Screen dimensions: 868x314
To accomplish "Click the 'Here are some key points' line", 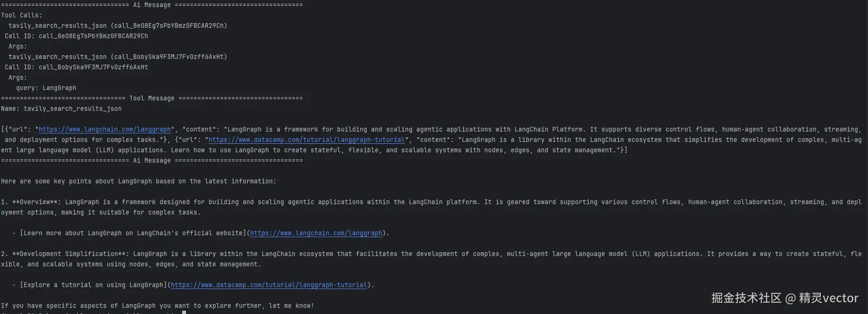I will pos(138,182).
